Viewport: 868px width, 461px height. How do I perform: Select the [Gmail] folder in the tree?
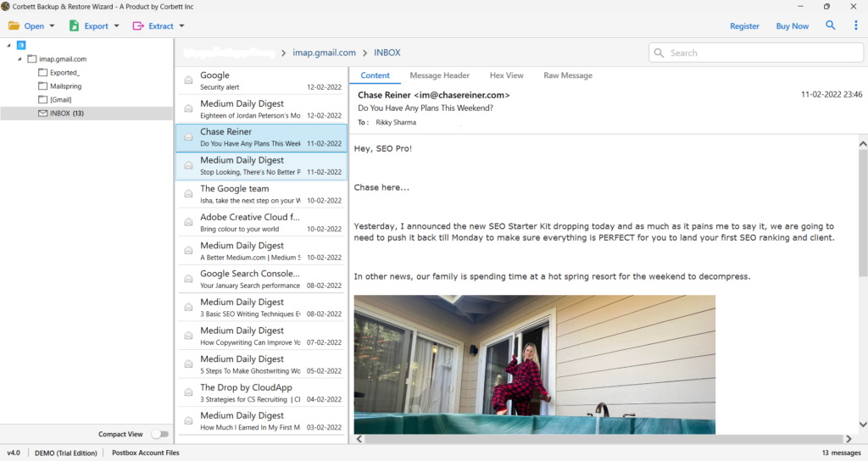coord(60,100)
